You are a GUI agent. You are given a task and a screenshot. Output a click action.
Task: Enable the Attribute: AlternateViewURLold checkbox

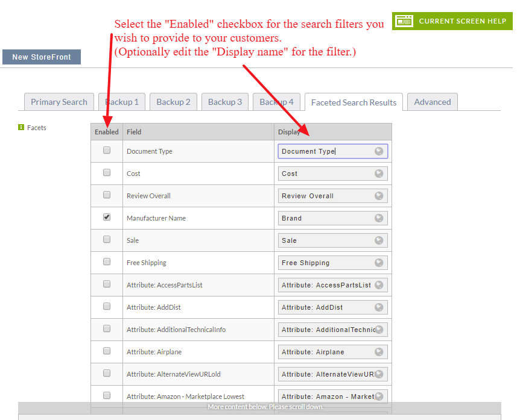click(107, 373)
